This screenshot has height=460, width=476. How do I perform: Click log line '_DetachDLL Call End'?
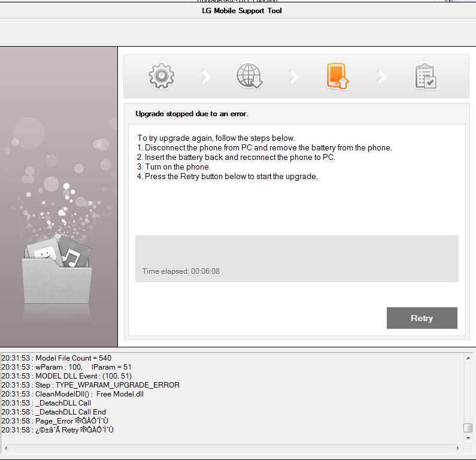click(53, 412)
